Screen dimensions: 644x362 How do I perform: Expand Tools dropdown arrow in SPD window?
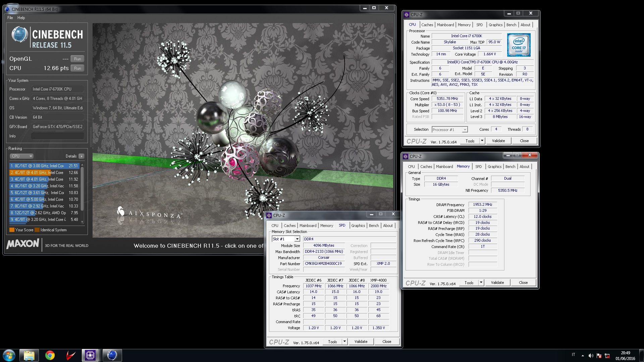coord(344,342)
